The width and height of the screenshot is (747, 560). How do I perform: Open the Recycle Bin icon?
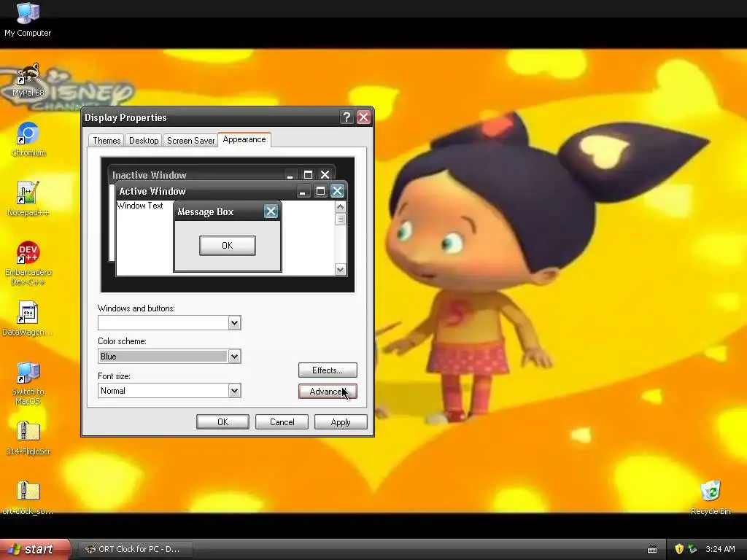[711, 498]
